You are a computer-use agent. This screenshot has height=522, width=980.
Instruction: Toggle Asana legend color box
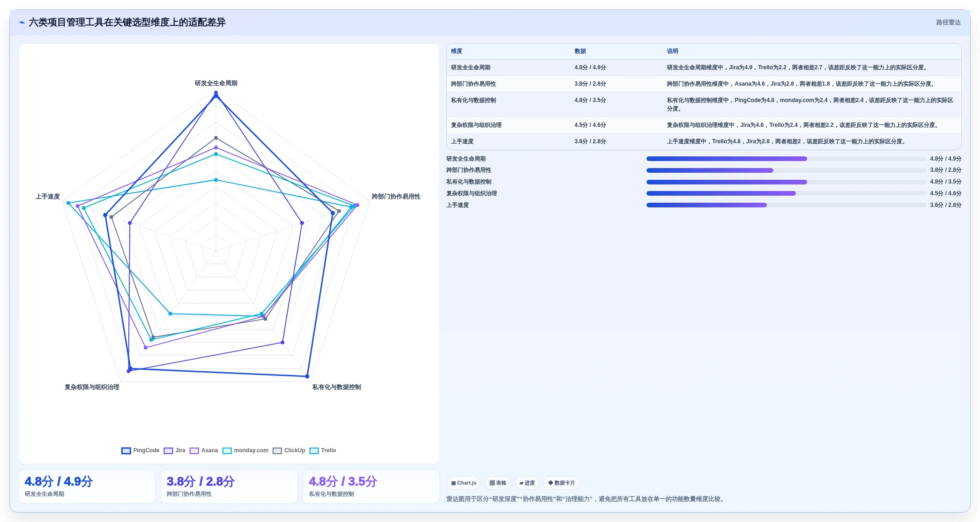194,450
